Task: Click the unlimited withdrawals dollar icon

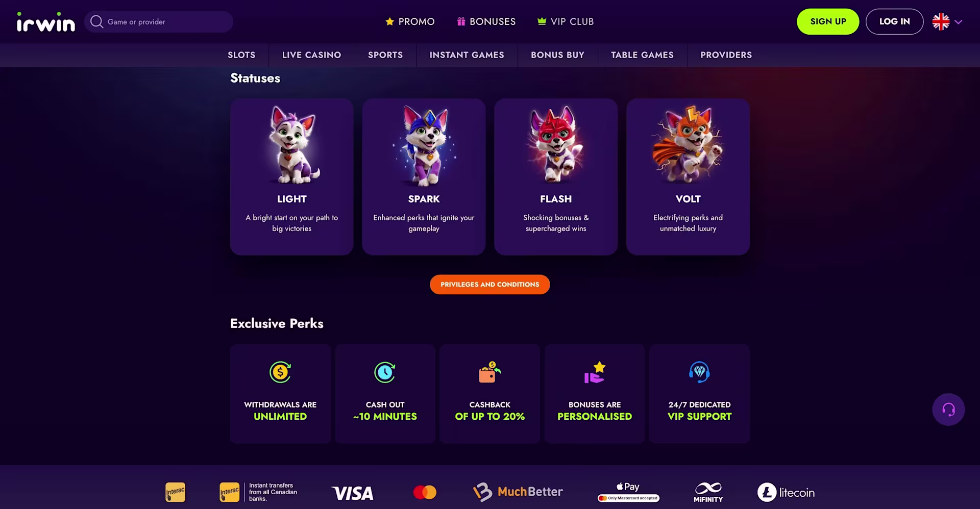Action: (x=280, y=372)
